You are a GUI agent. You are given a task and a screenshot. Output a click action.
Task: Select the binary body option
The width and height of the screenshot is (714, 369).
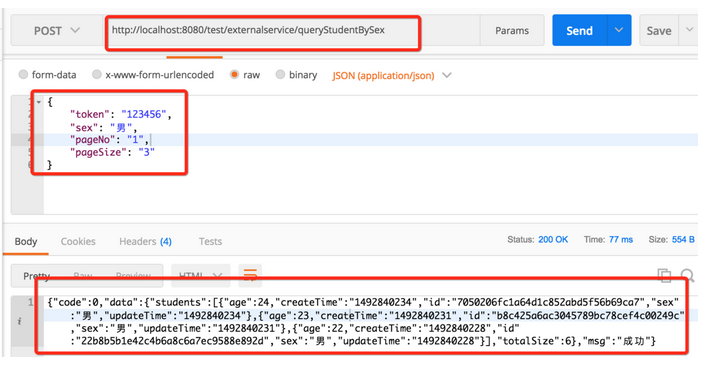(296, 75)
